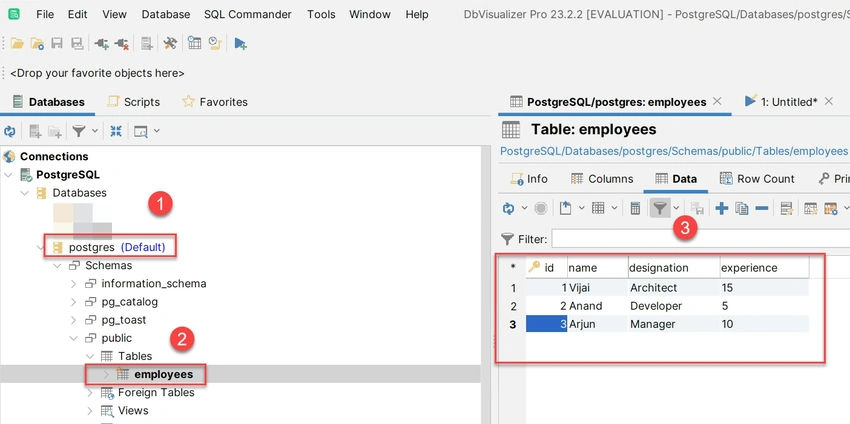Click the calculator icon in Data toolbar
Screen dimensions: 850x424
click(x=635, y=208)
